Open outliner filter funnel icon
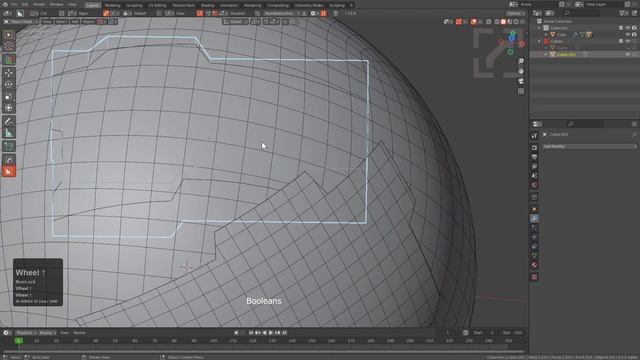This screenshot has height=360, width=640. point(623,13)
